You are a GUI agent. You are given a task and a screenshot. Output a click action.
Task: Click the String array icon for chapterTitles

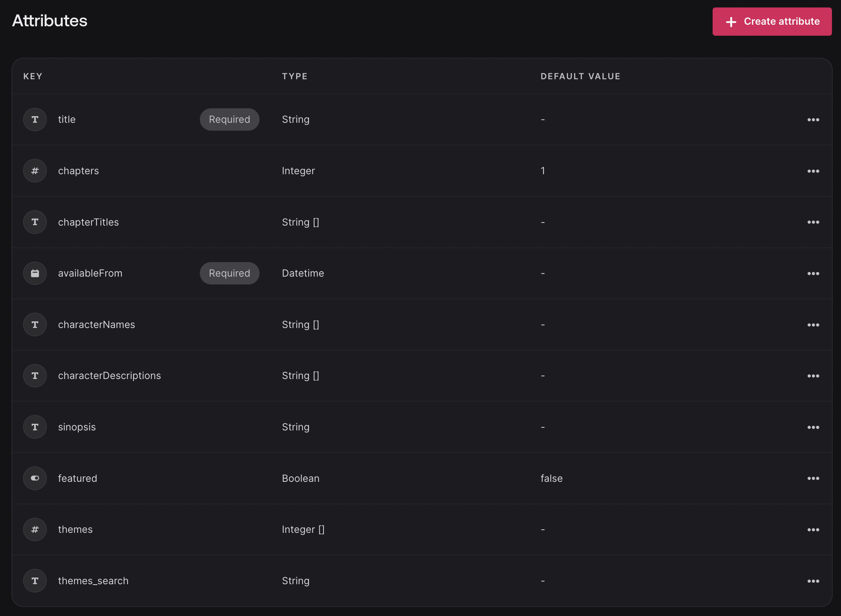(35, 222)
